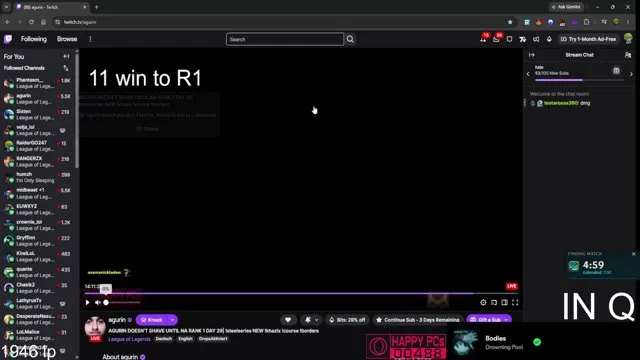
Task: Select the English tag
Action: [185, 339]
